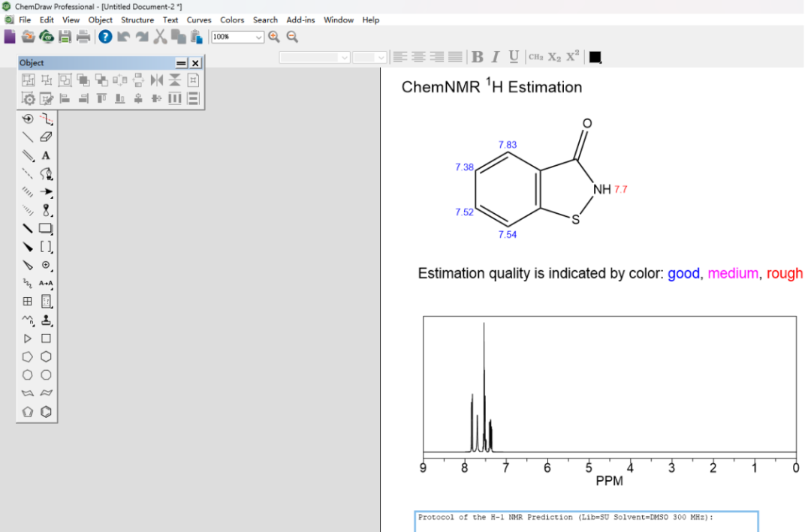Toggle Italic formatting
This screenshot has height=532, width=811.
coord(496,57)
